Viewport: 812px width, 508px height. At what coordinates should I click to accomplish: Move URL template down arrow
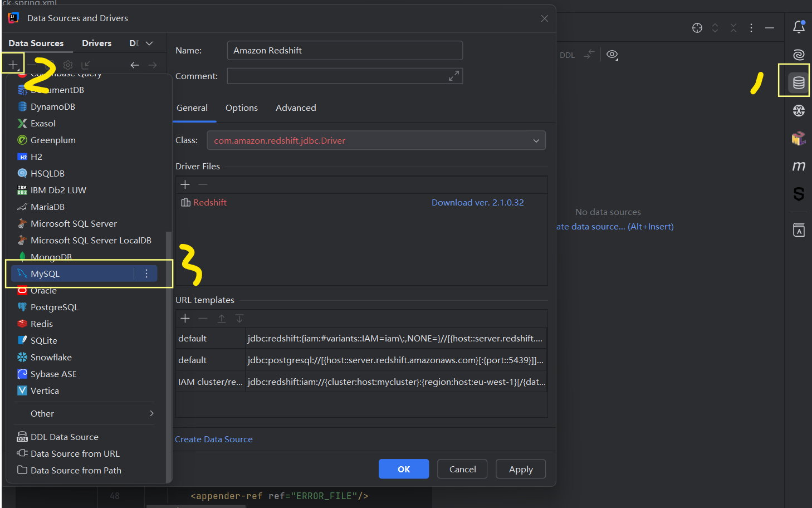pos(239,318)
